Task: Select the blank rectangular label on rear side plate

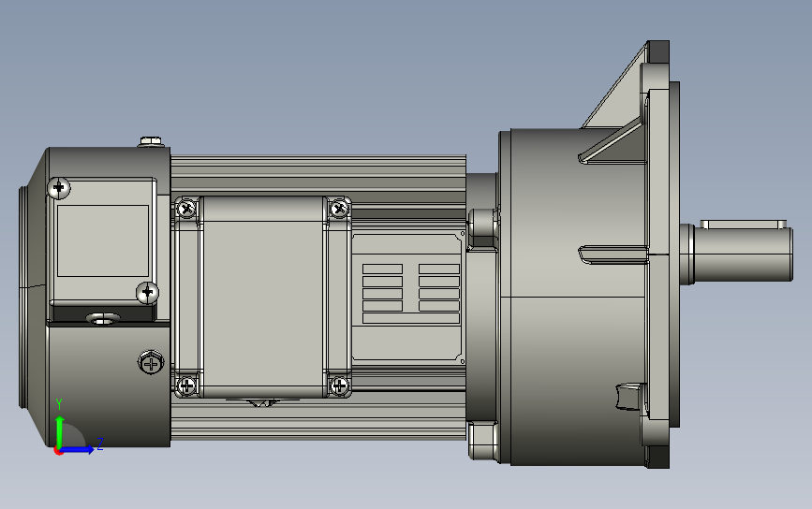Action: (x=103, y=240)
